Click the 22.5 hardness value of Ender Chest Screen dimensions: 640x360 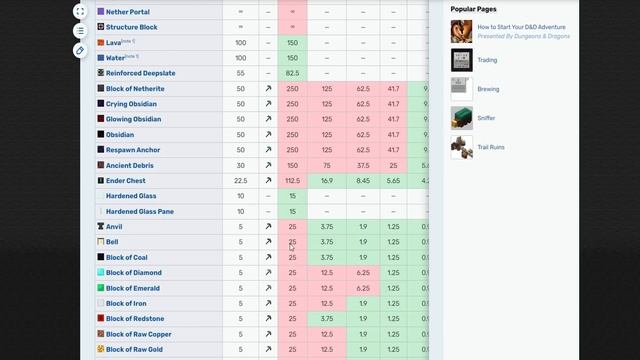pos(240,180)
